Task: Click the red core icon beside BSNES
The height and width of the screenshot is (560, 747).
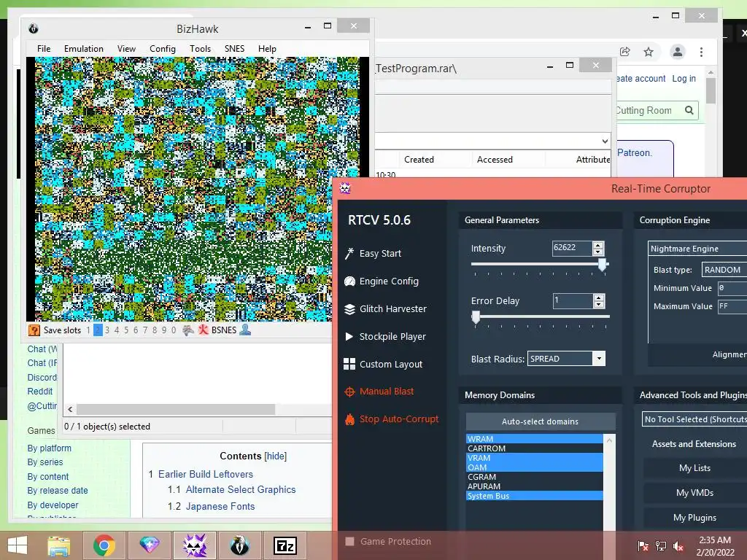Action: 204,330
